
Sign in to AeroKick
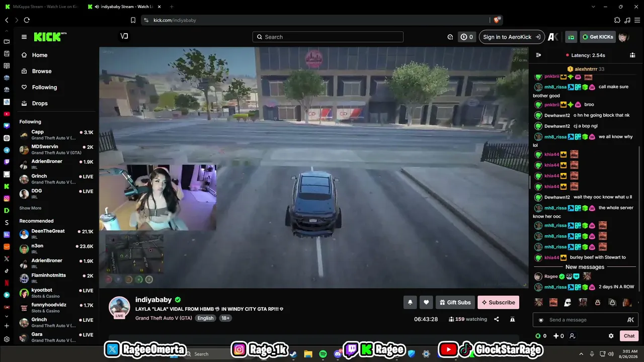coord(512,37)
